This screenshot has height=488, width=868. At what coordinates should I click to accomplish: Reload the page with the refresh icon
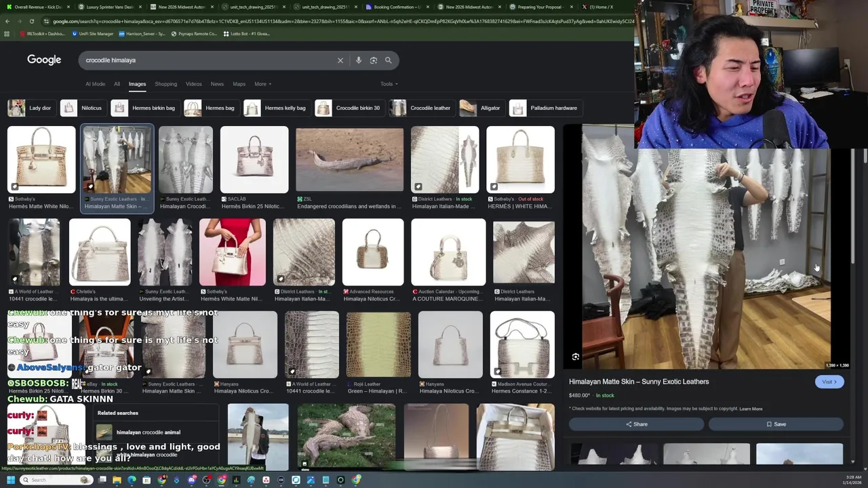pyautogui.click(x=31, y=21)
